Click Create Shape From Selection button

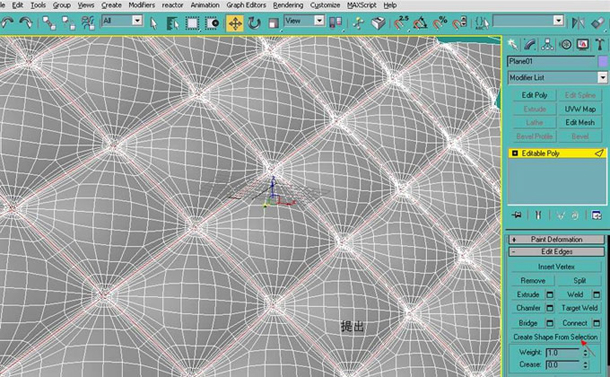click(556, 337)
